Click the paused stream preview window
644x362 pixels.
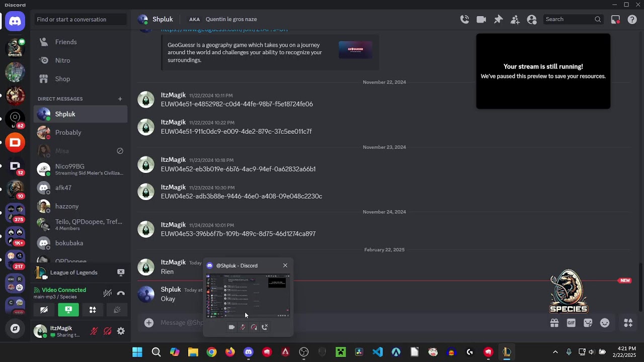pos(543,71)
